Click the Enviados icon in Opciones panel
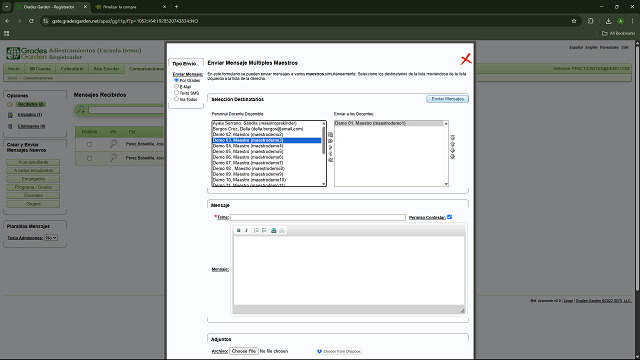The width and height of the screenshot is (640, 360). pyautogui.click(x=10, y=115)
